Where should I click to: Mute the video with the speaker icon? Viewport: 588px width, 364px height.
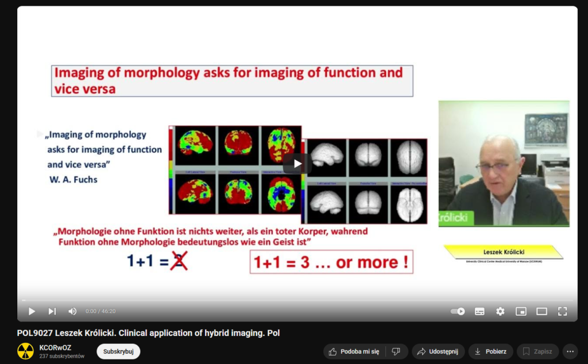(x=72, y=311)
